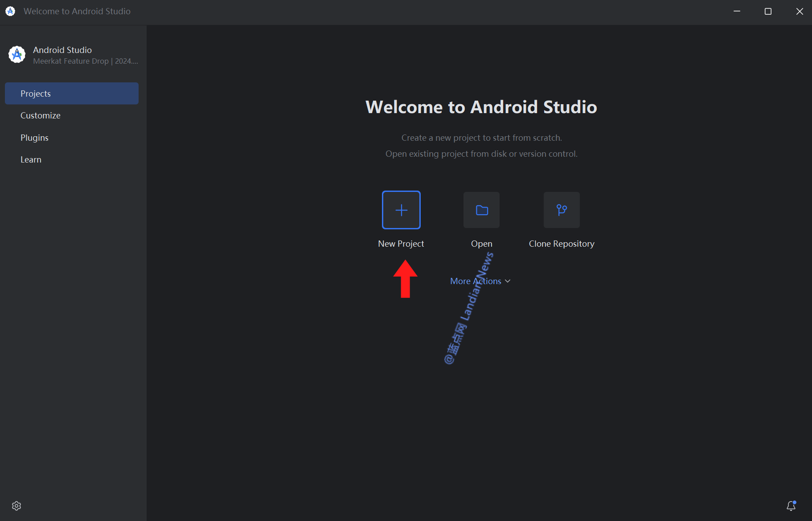Image resolution: width=812 pixels, height=521 pixels.
Task: Minimize the Welcome to Android Studio window
Action: [x=737, y=11]
